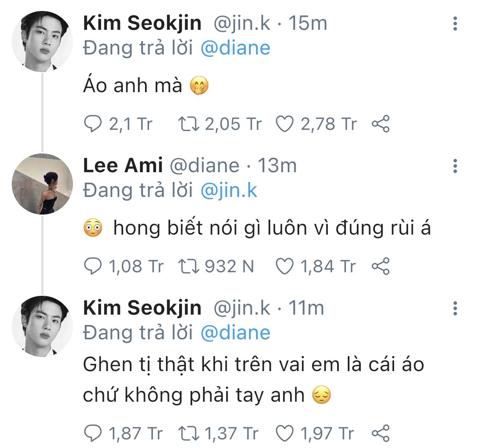Open the @jin.k mention in Lee Ami's reply

tap(229, 191)
